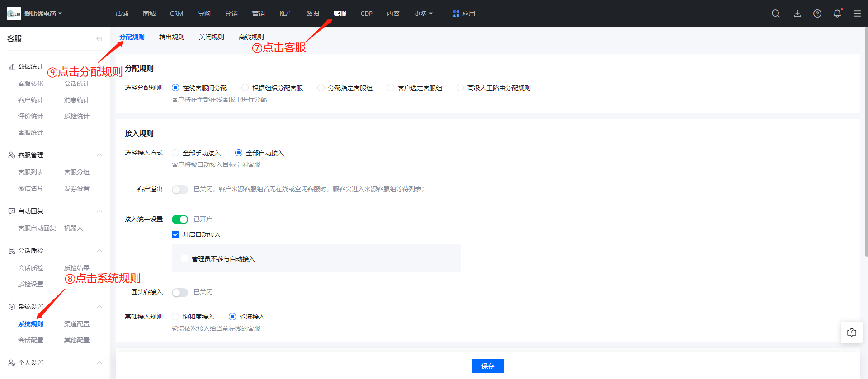This screenshot has width=868, height=379.
Task: Open 发券设置 in sidebar
Action: click(x=77, y=188)
